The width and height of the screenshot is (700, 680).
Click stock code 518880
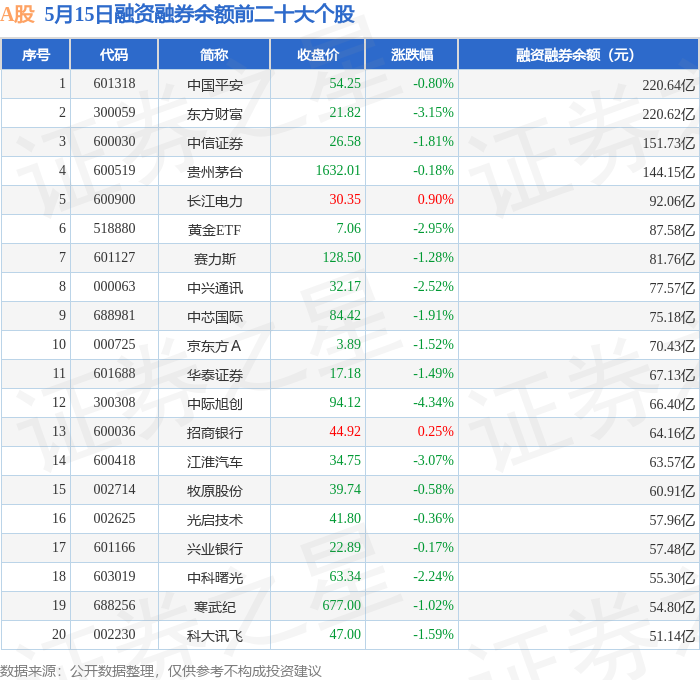(114, 229)
